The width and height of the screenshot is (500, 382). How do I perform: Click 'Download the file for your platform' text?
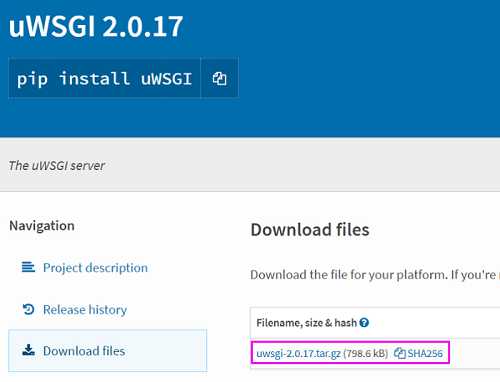[x=349, y=275]
